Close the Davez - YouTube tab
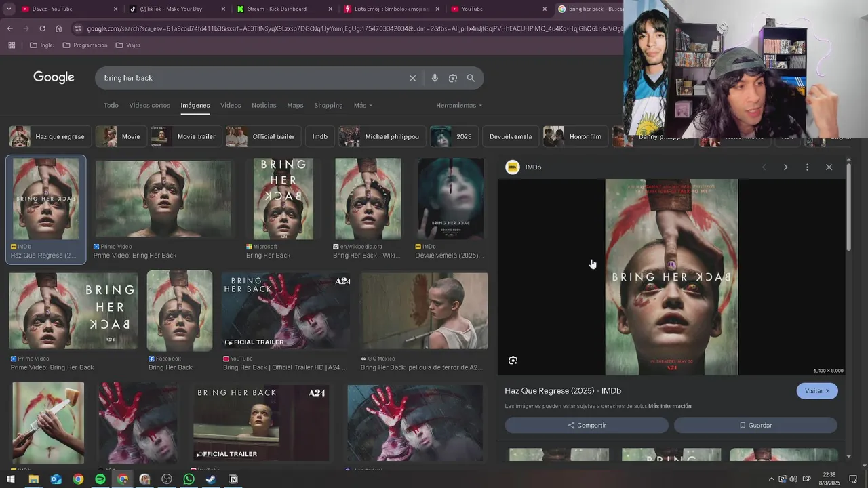 tap(115, 9)
